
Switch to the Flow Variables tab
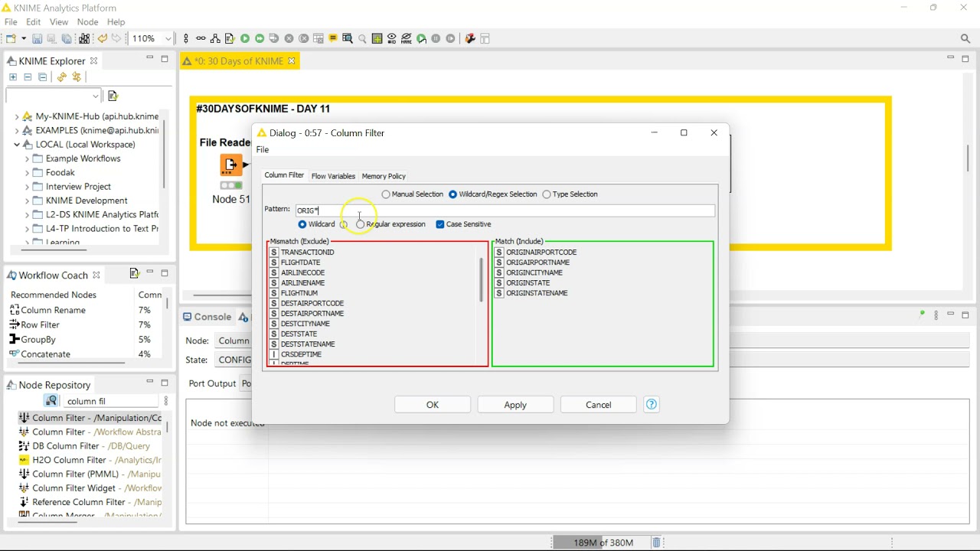333,176
